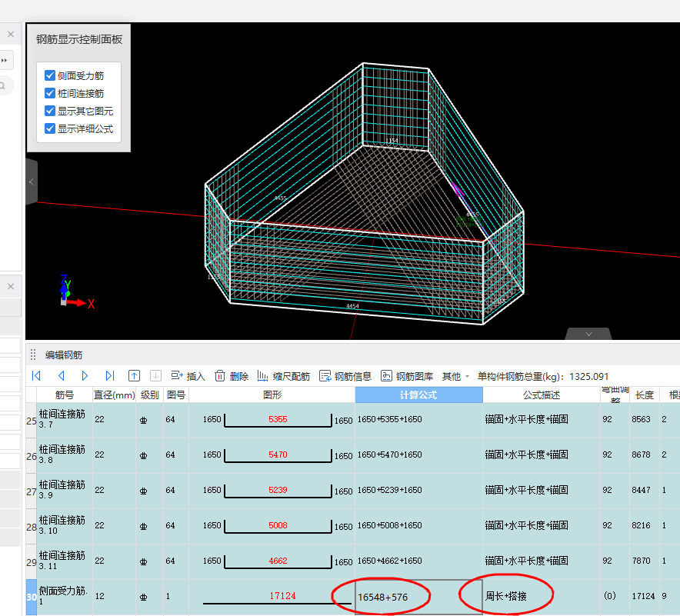Click red dimension 5008 in row 28
680x616 pixels.
coord(278,525)
